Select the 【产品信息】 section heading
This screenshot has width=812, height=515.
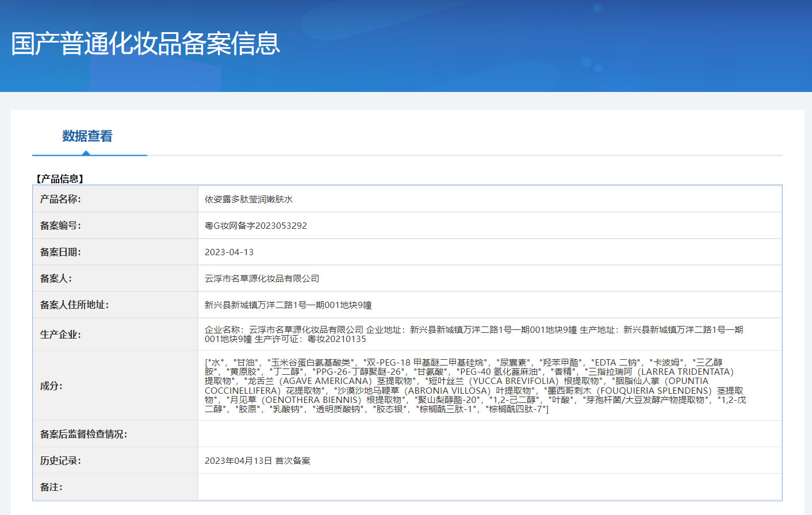[60, 179]
